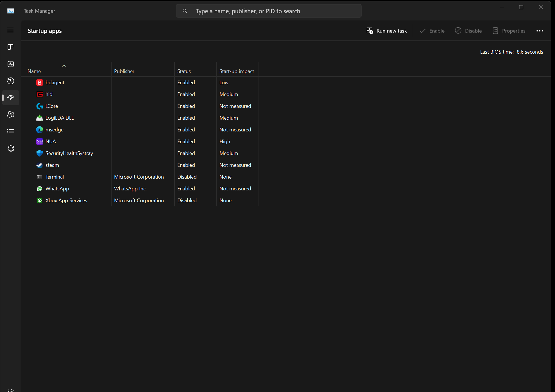Sort by Publisher column header
Screen dimensions: 555x392
click(x=124, y=71)
